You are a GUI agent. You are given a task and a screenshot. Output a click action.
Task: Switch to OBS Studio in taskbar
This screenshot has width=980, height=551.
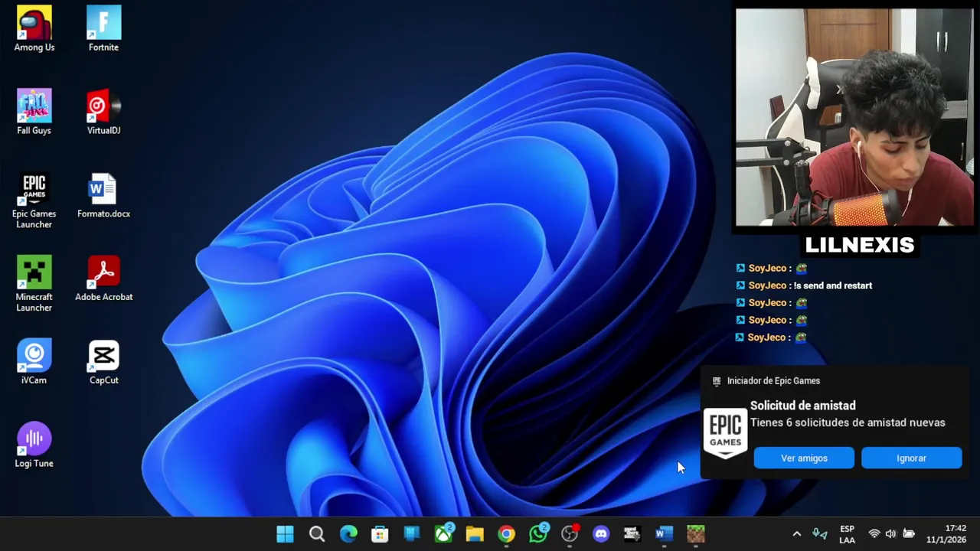tap(570, 533)
